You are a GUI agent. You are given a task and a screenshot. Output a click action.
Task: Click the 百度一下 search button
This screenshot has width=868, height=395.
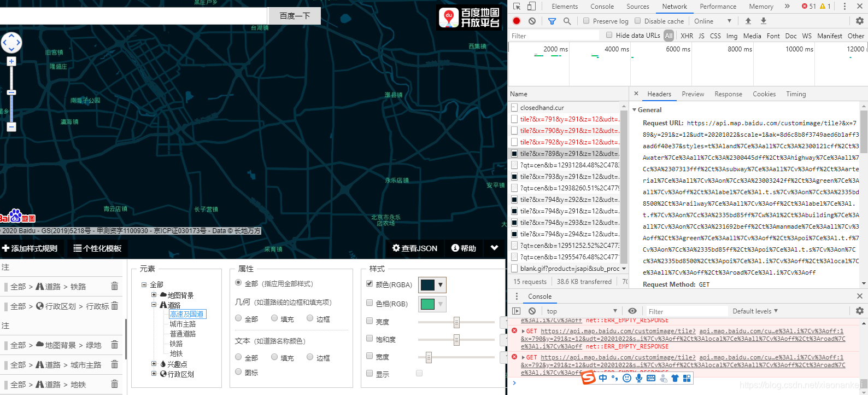click(295, 16)
